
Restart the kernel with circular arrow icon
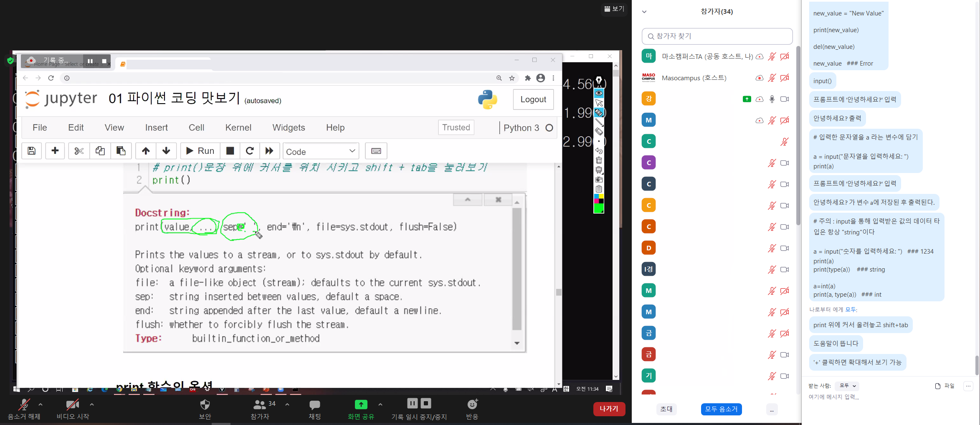click(250, 151)
